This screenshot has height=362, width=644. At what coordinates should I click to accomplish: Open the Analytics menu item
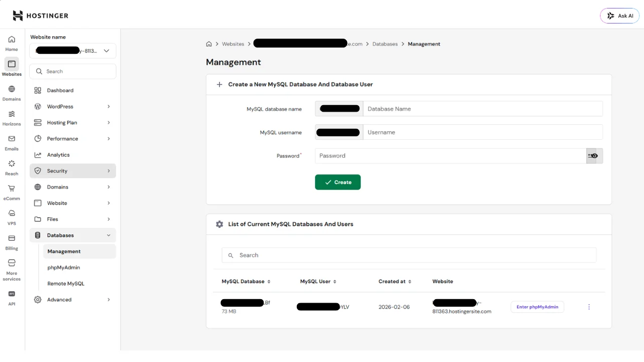click(72, 155)
